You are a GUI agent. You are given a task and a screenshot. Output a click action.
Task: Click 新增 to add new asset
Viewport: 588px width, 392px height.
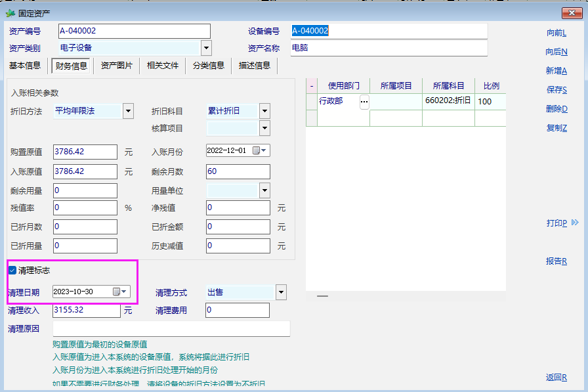(556, 70)
